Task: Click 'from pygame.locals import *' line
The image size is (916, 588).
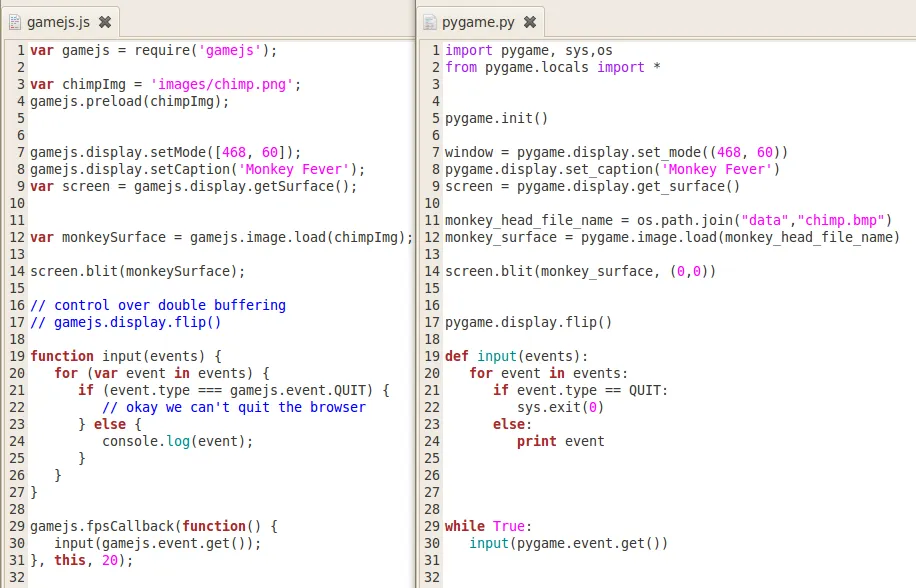Action: [x=553, y=67]
